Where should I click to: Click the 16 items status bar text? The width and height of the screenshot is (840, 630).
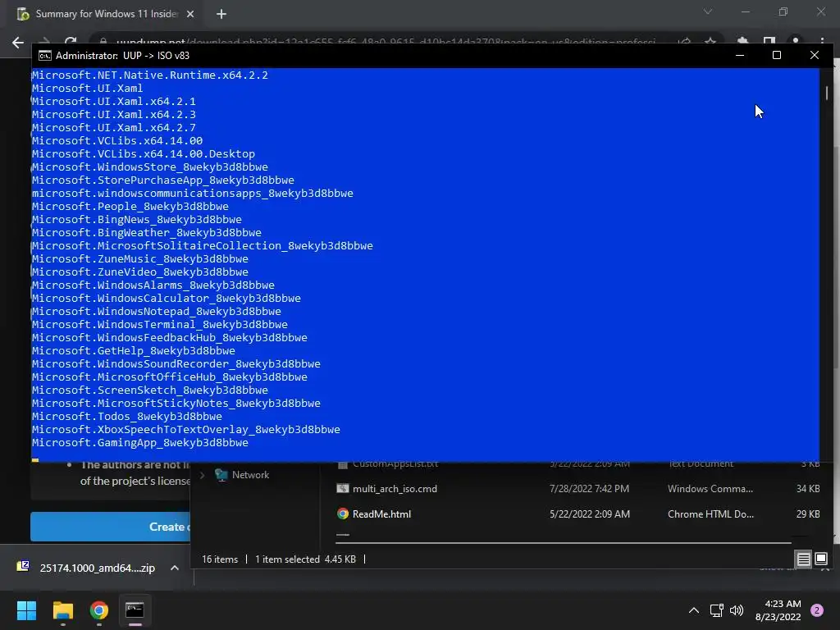coord(220,559)
